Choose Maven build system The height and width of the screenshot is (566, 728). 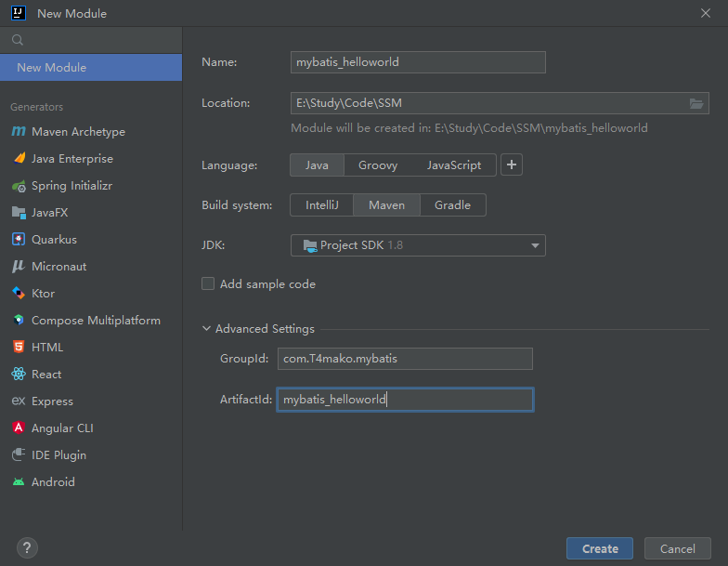click(x=386, y=204)
